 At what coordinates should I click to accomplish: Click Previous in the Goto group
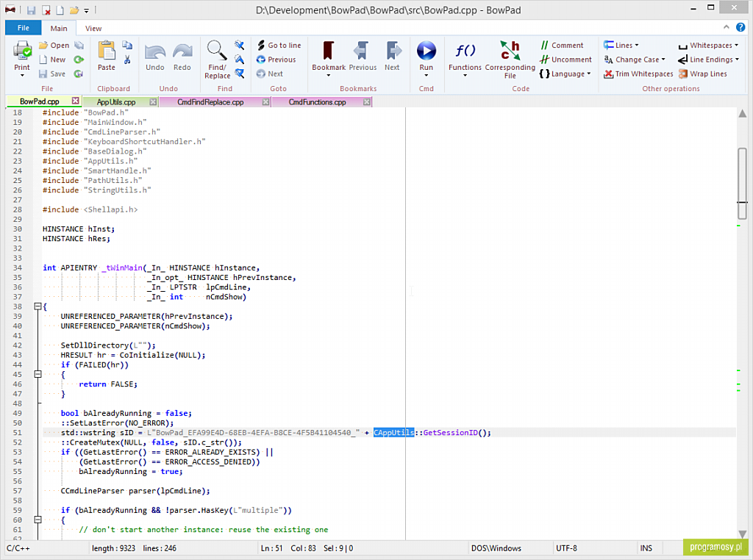click(x=276, y=60)
